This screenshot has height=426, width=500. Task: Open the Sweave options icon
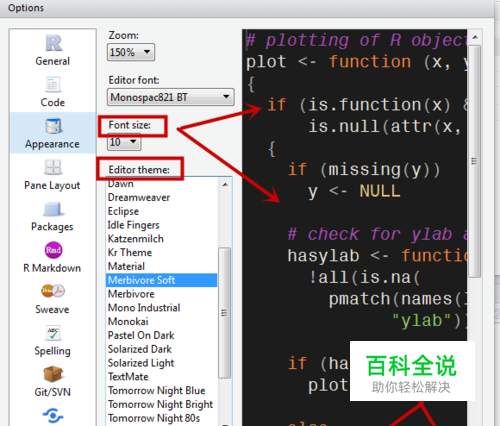(x=53, y=291)
